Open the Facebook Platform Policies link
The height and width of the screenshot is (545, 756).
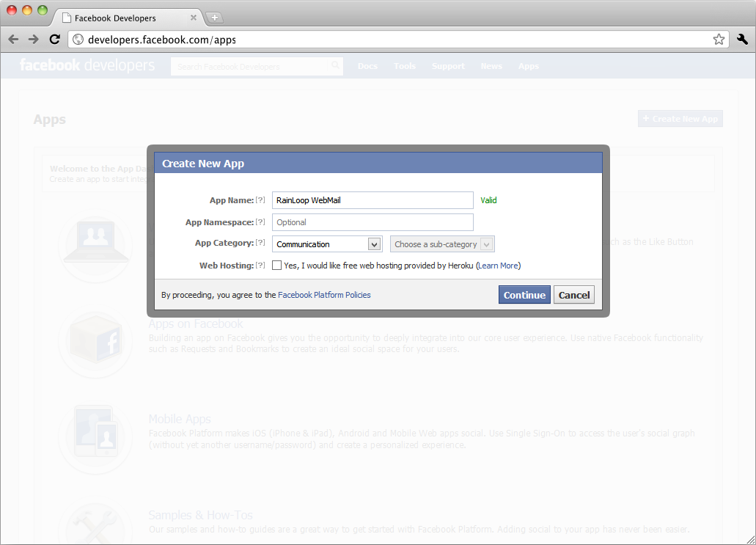click(x=324, y=295)
